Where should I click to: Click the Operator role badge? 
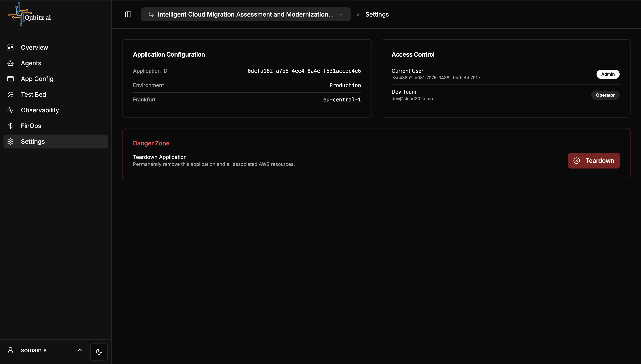(x=605, y=95)
